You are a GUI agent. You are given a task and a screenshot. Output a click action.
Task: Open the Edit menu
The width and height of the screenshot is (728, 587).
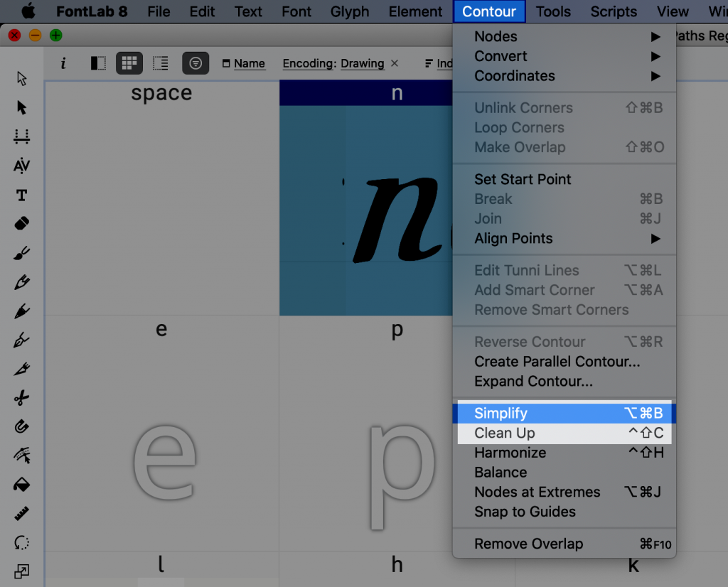coord(202,11)
